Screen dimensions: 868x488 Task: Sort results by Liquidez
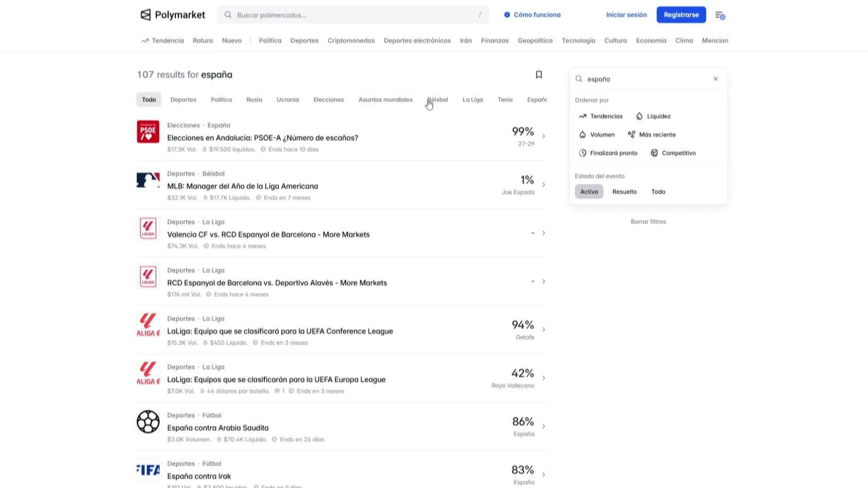653,116
